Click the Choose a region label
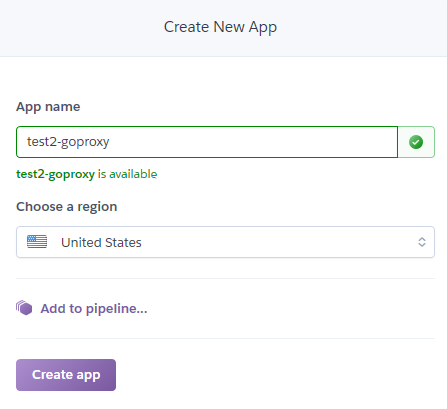The width and height of the screenshot is (447, 409). (67, 207)
